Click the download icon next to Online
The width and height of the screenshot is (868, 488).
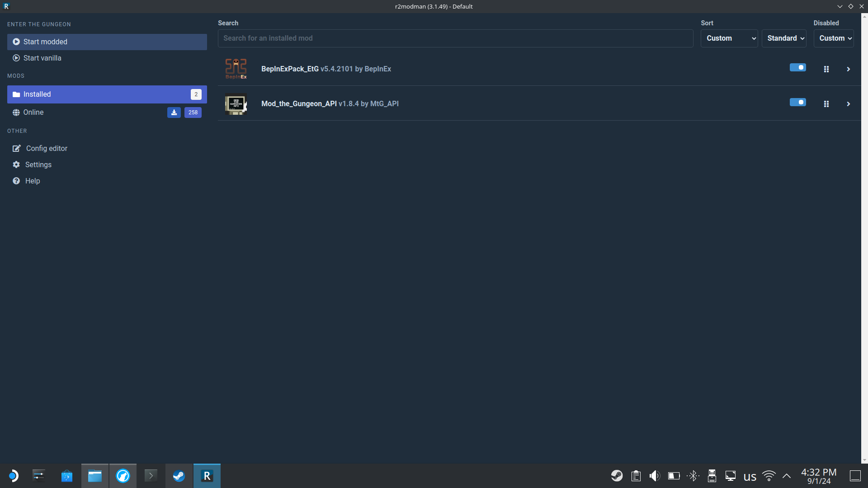tap(174, 113)
